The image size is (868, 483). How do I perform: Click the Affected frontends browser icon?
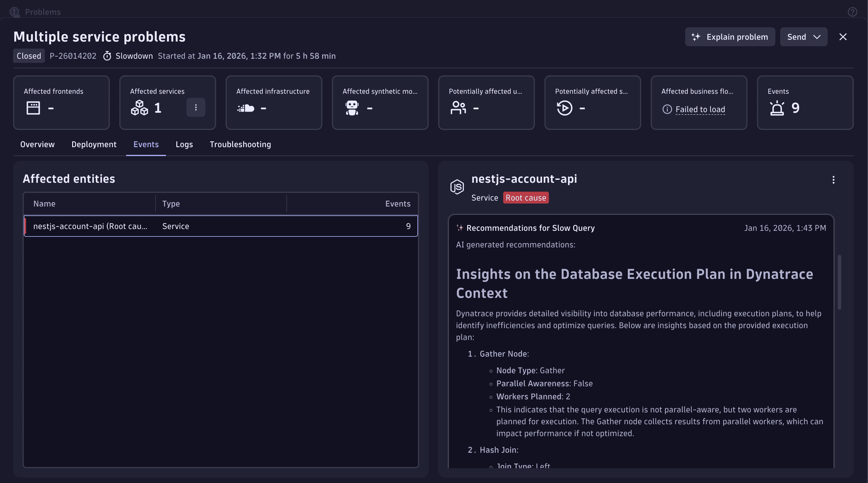tap(33, 108)
